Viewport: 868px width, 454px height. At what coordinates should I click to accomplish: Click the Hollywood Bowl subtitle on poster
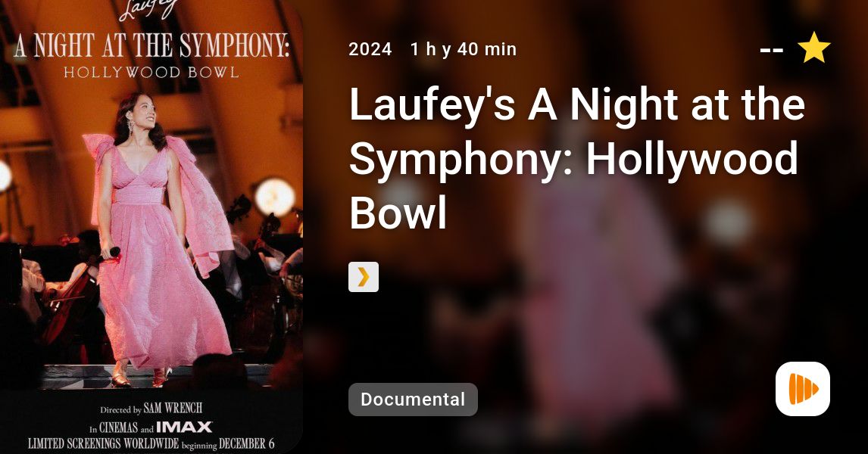(151, 73)
